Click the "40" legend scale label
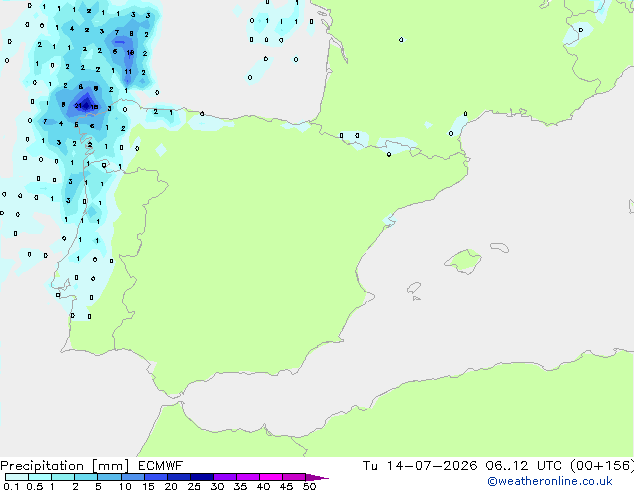The height and width of the screenshot is (490, 634). click(263, 486)
